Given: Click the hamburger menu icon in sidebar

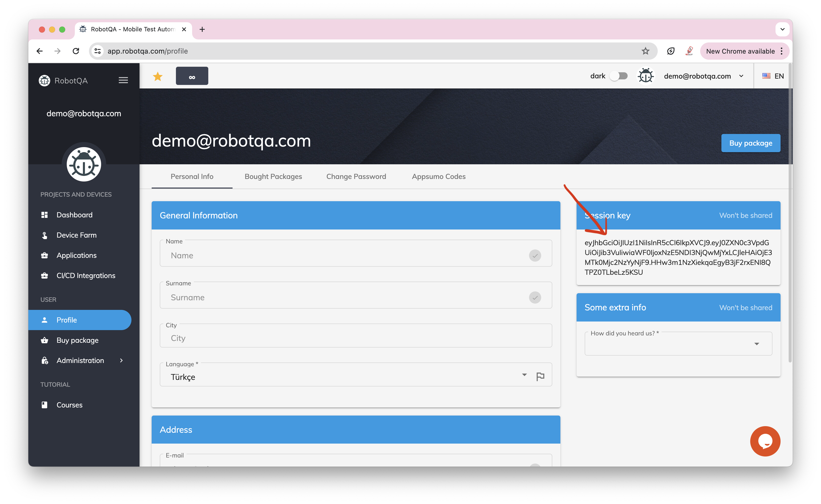Looking at the screenshot, I should pyautogui.click(x=123, y=80).
